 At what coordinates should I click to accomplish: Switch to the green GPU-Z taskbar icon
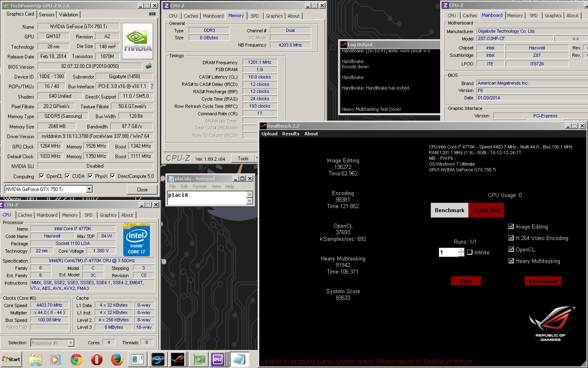click(x=199, y=359)
